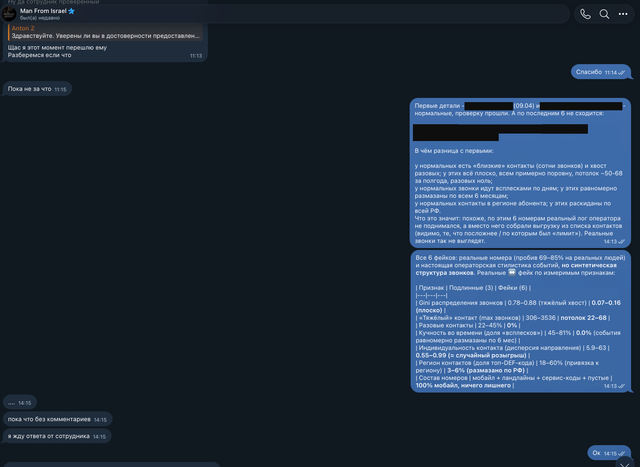
Task: Select the 'пока что без комментариев' message
Action: coord(57,419)
